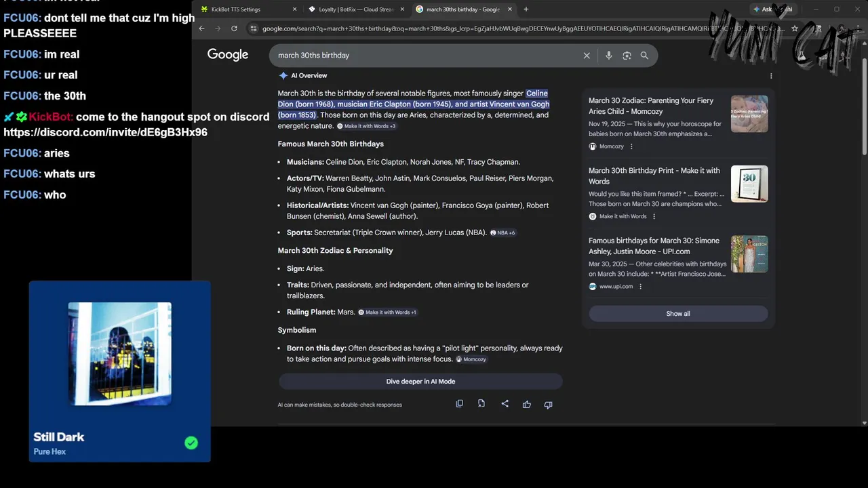Screen dimensions: 868x488
Task: Click the www.upi.com source label
Action: [616, 287]
